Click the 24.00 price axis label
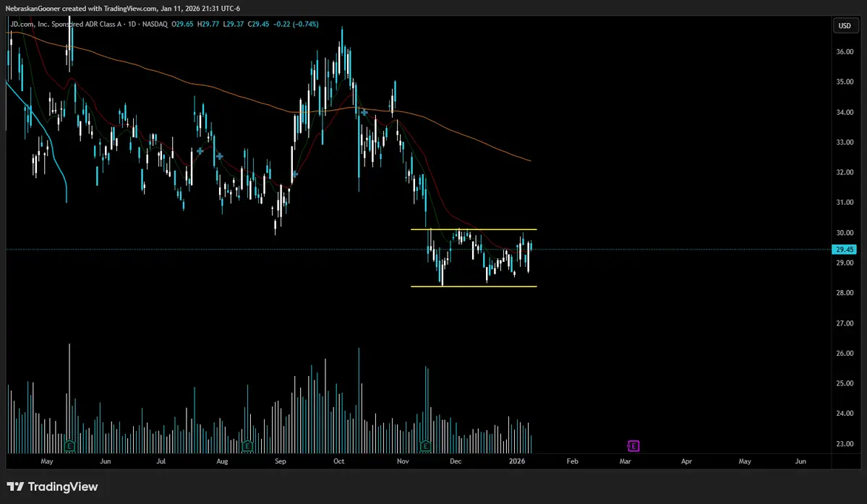 [x=845, y=414]
